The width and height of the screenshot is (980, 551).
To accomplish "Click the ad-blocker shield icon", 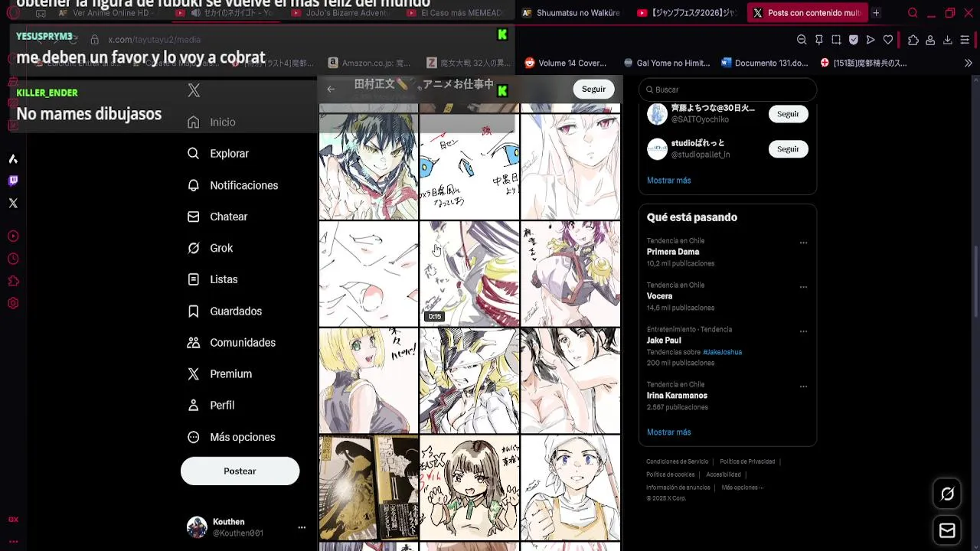I will point(854,40).
